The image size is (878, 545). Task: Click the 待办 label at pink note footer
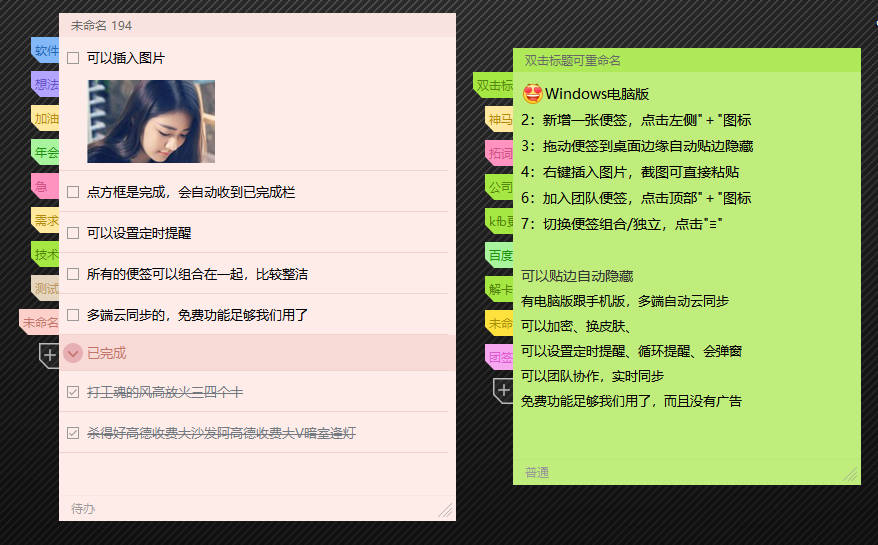[83, 509]
